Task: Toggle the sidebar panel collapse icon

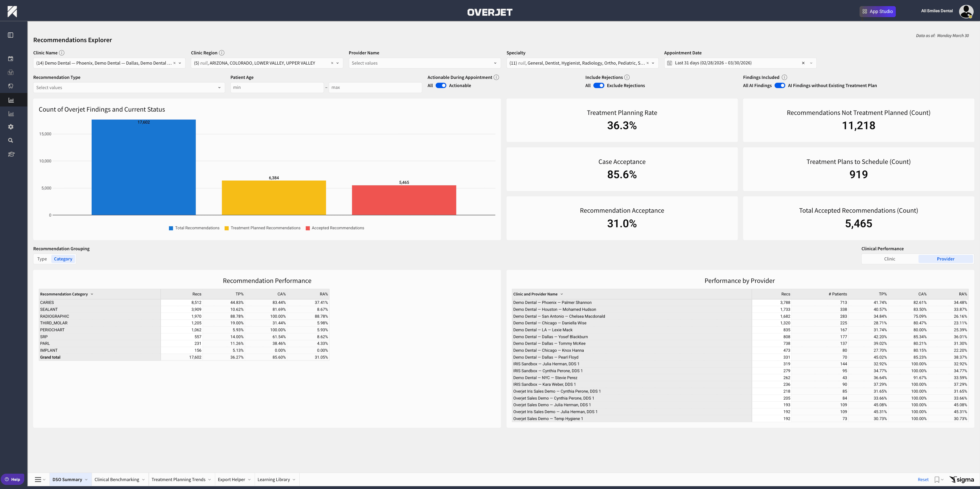Action: tap(11, 35)
